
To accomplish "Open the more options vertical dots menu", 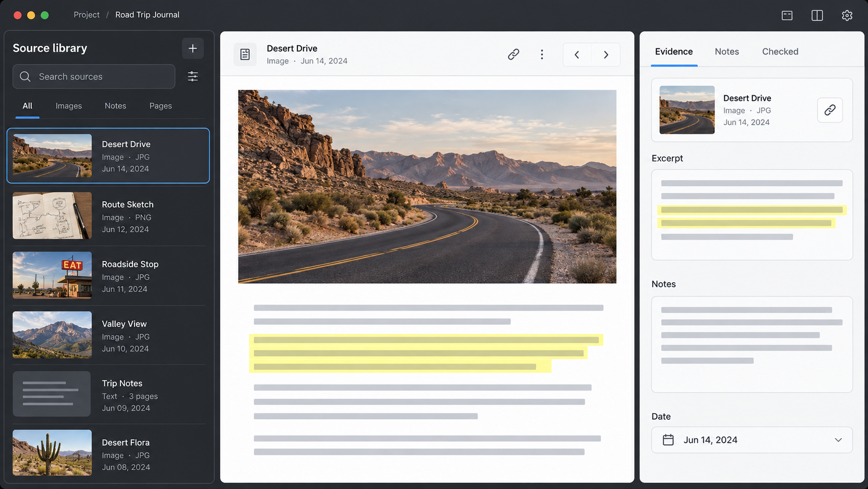I will (542, 55).
